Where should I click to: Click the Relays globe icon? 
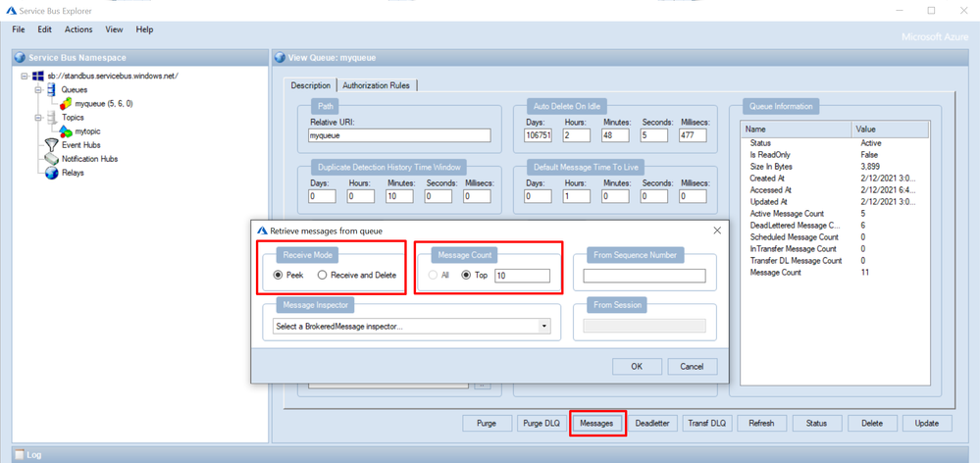52,173
